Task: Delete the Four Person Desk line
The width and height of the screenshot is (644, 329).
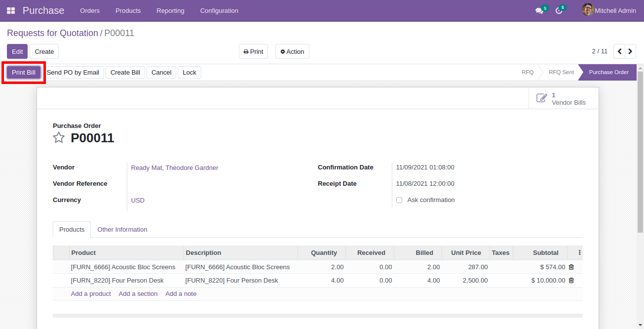Action: (x=571, y=281)
